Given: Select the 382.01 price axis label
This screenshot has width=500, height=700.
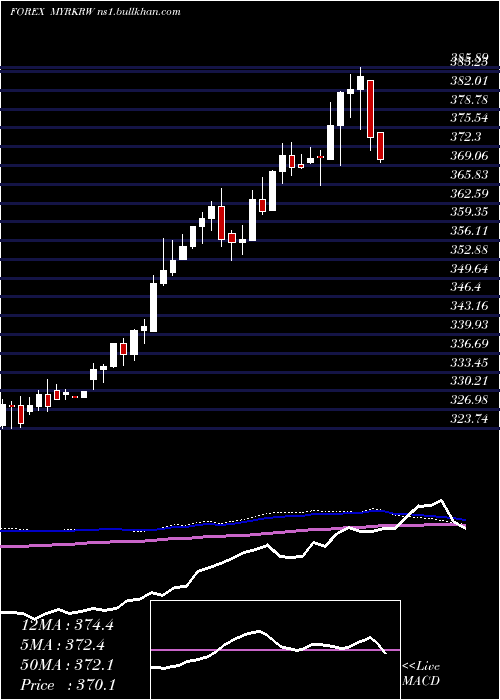Looking at the screenshot, I should coord(468,81).
